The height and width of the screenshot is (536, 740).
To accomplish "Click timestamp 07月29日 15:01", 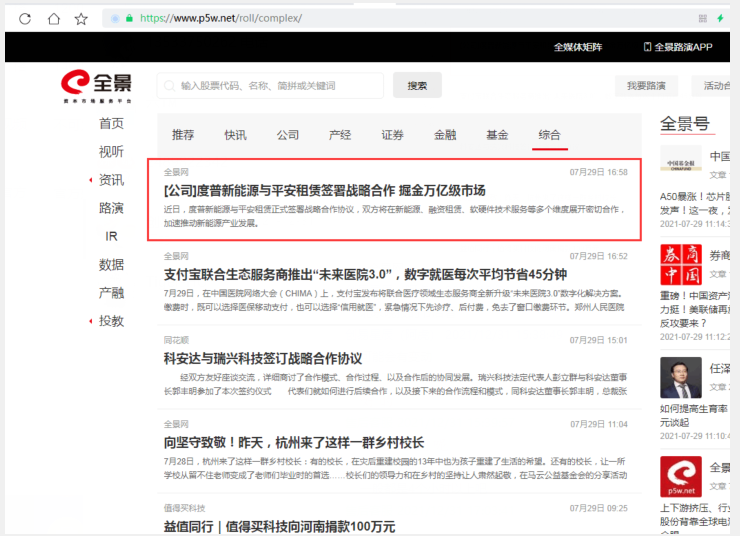I will [598, 340].
